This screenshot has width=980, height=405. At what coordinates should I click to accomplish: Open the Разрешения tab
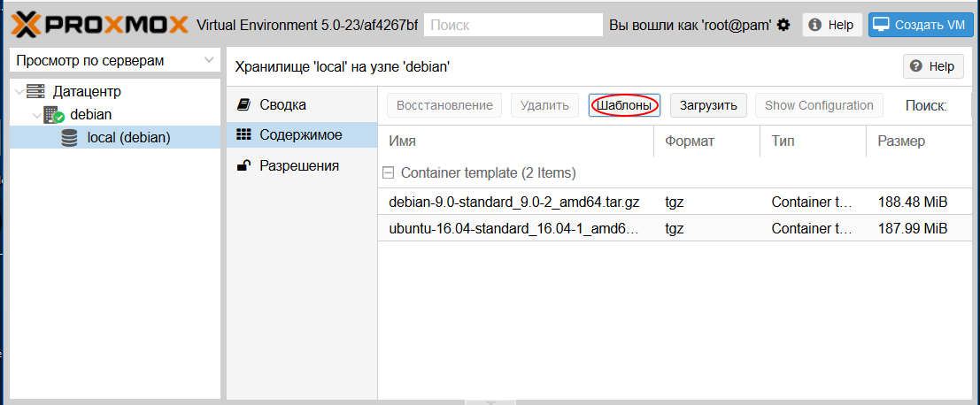(302, 165)
